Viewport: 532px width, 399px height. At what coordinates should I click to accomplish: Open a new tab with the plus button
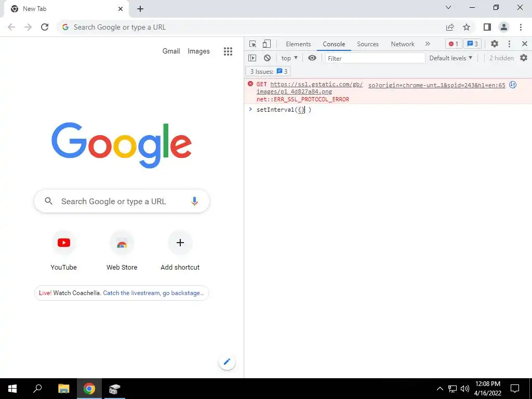coord(140,9)
